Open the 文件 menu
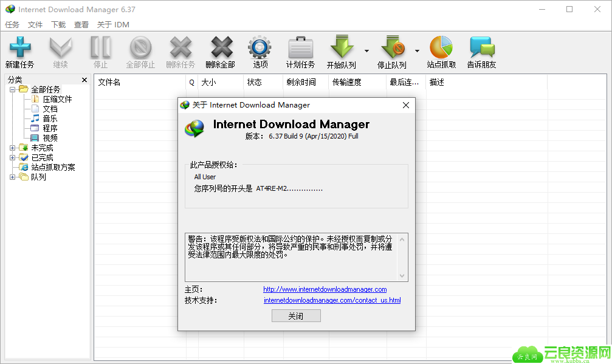The height and width of the screenshot is (364, 612). click(x=35, y=24)
